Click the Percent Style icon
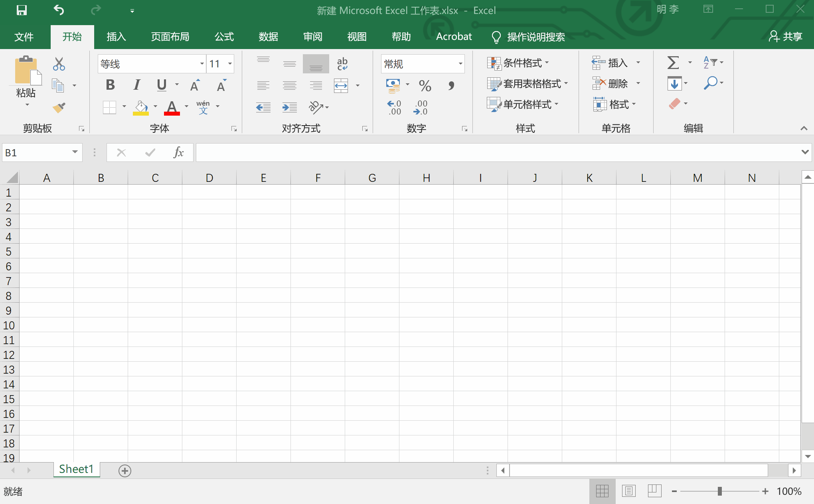Image resolution: width=814 pixels, height=504 pixels. (425, 85)
